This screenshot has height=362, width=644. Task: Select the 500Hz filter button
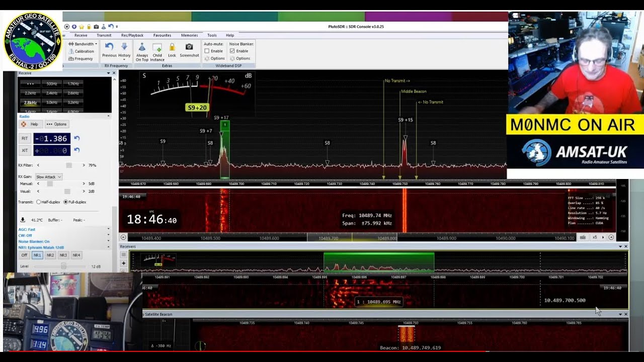pyautogui.click(x=52, y=83)
